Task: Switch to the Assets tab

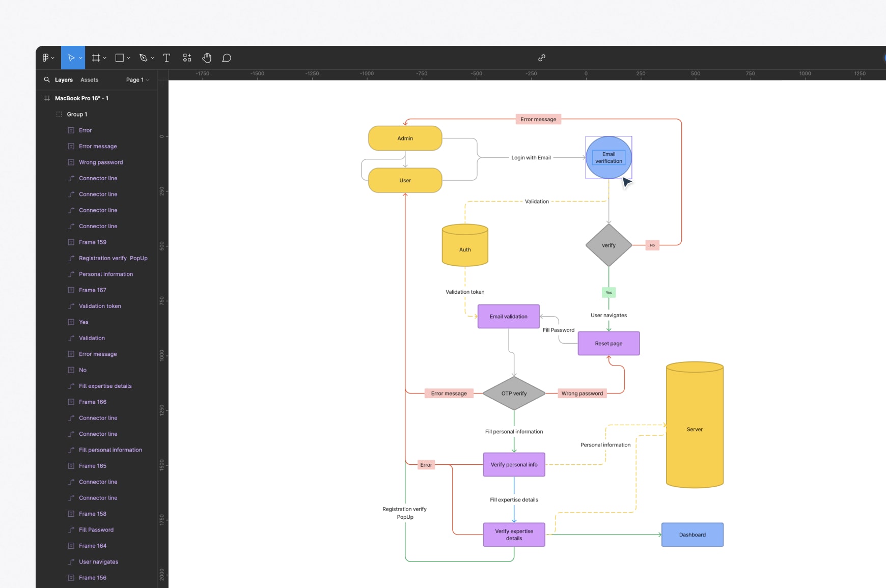Action: click(89, 80)
